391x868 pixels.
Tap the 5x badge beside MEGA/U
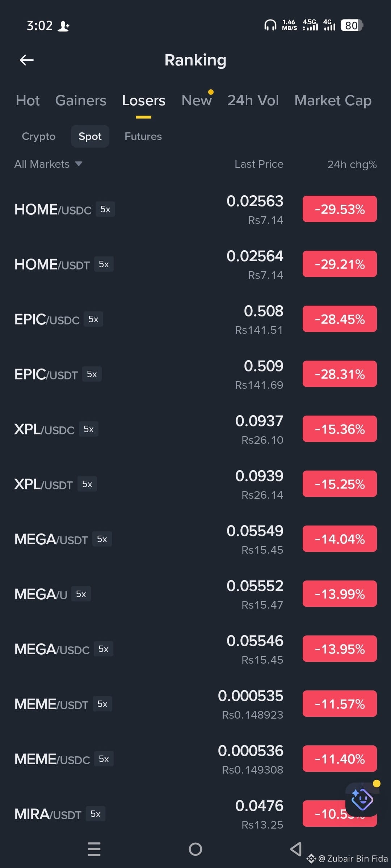click(x=81, y=594)
